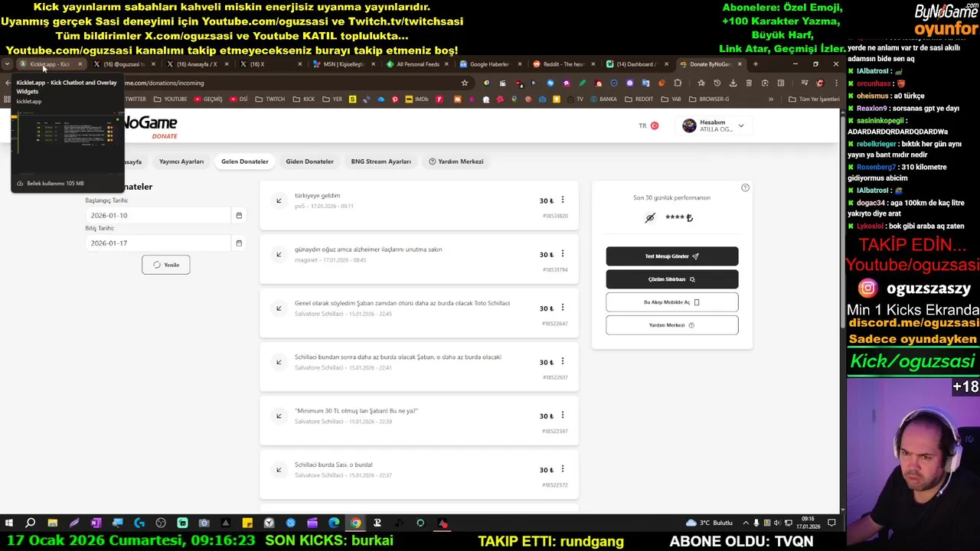The image size is (980, 551).
Task: Open Windows notification center icon
Action: [831, 523]
